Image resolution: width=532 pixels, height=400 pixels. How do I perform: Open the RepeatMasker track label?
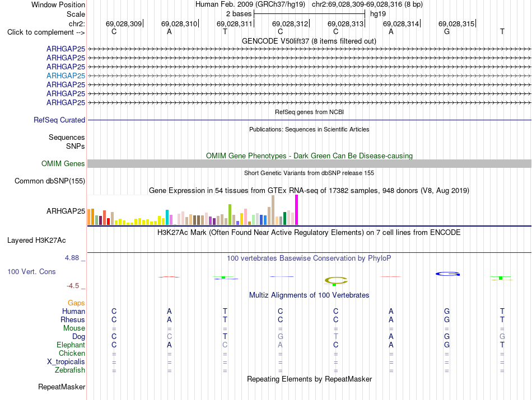click(x=62, y=387)
